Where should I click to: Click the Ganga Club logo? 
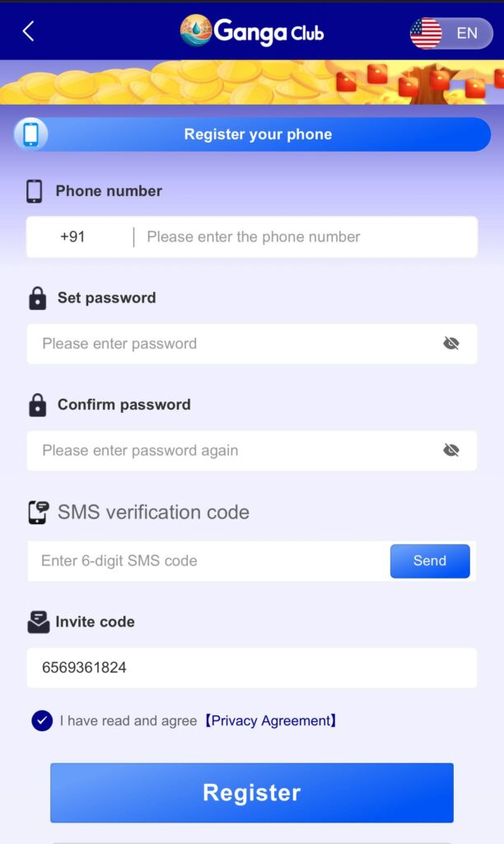[x=252, y=31]
